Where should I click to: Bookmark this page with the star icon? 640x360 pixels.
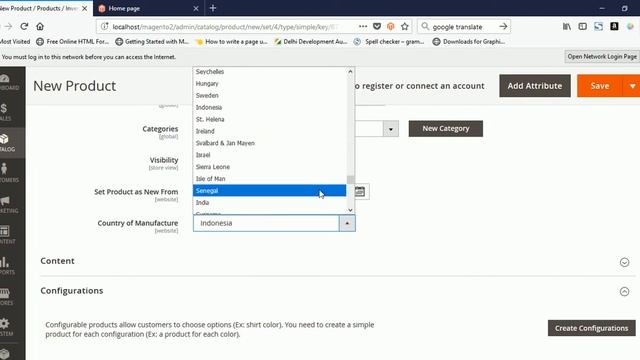coord(404,27)
